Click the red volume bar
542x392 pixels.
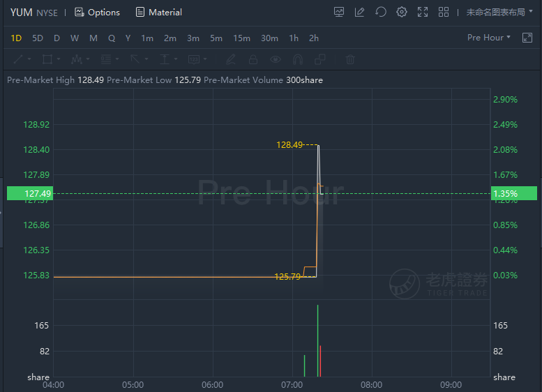pos(320,361)
